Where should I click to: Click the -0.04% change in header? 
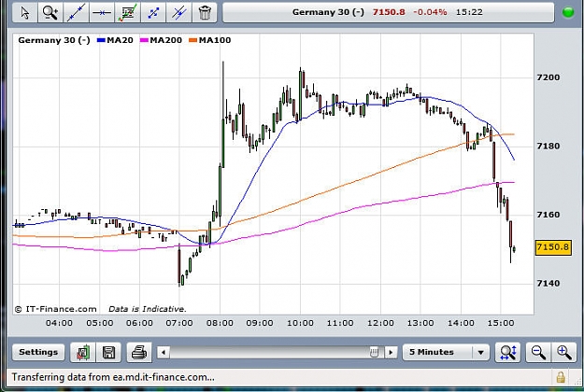tap(430, 12)
